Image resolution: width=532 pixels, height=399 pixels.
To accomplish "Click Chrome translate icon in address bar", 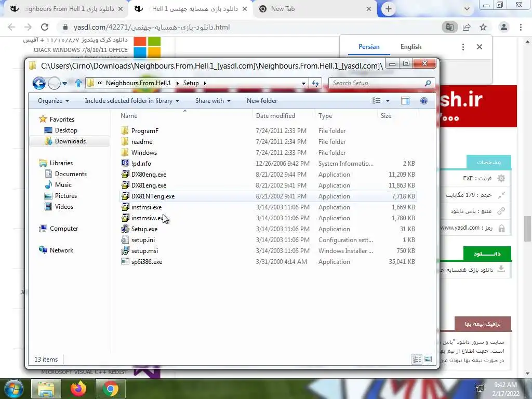I will (x=449, y=27).
